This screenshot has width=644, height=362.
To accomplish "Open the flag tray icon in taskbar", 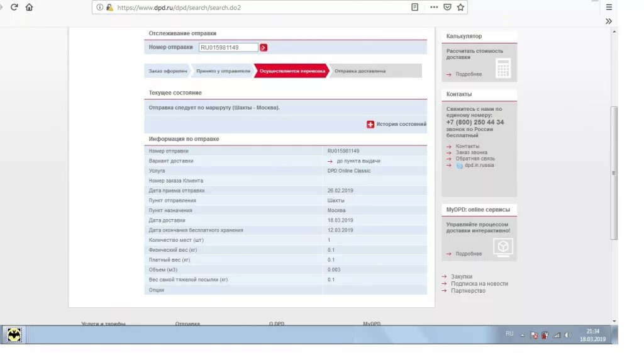I will [533, 336].
